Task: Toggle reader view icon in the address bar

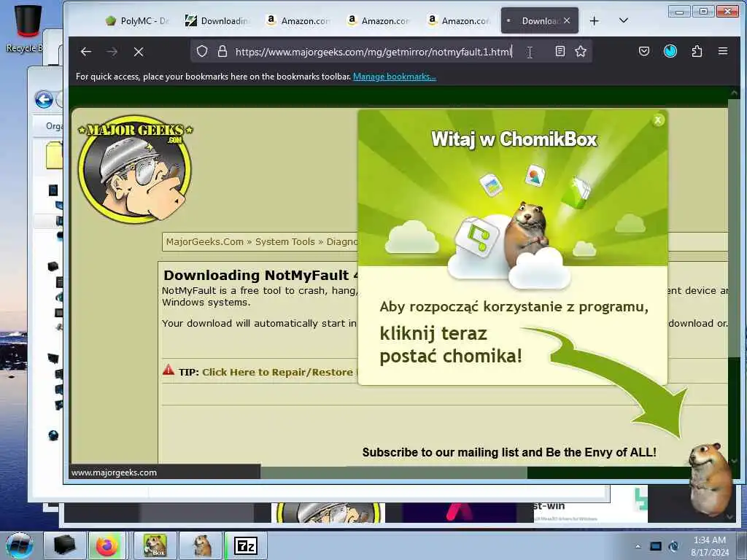Action: [560, 52]
